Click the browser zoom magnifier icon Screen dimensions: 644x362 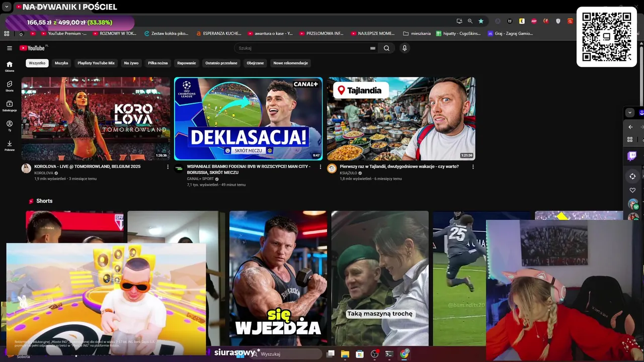click(x=470, y=21)
